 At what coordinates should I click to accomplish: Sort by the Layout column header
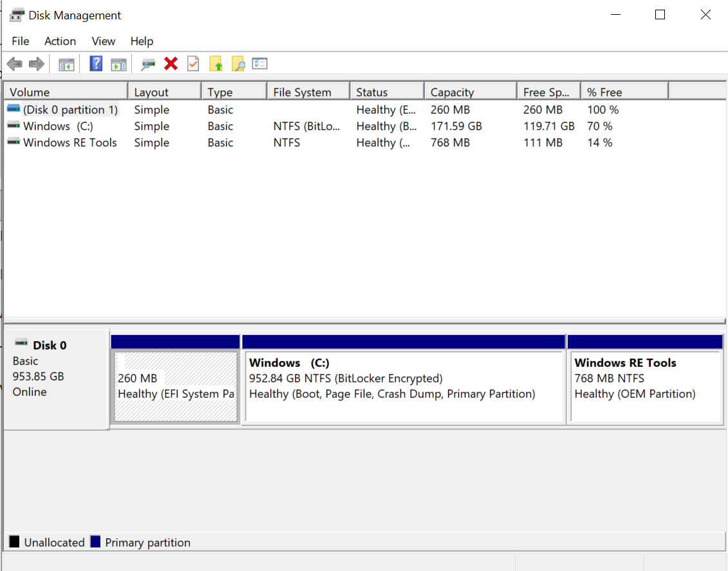(164, 92)
